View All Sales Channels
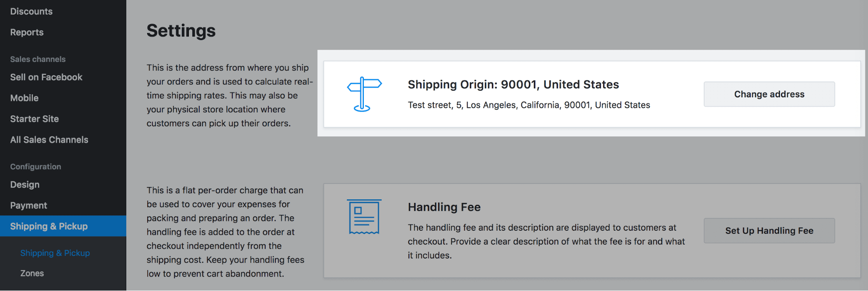868x291 pixels. [x=49, y=140]
